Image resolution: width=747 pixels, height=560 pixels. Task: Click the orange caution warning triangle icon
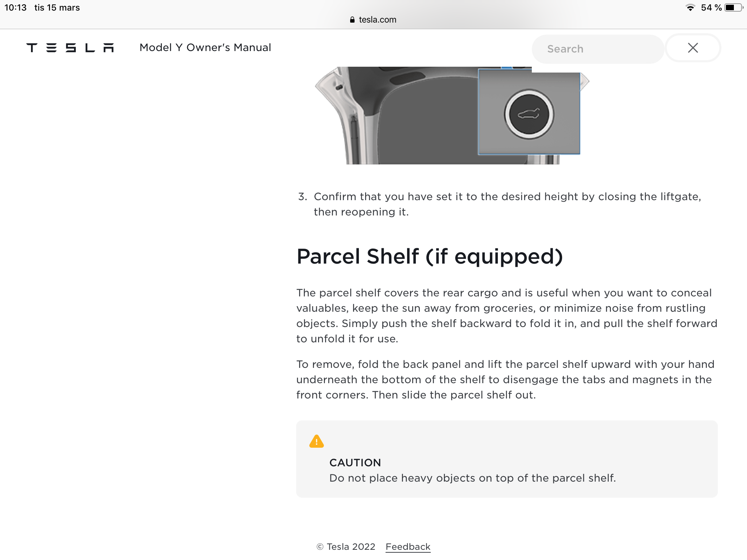click(316, 441)
